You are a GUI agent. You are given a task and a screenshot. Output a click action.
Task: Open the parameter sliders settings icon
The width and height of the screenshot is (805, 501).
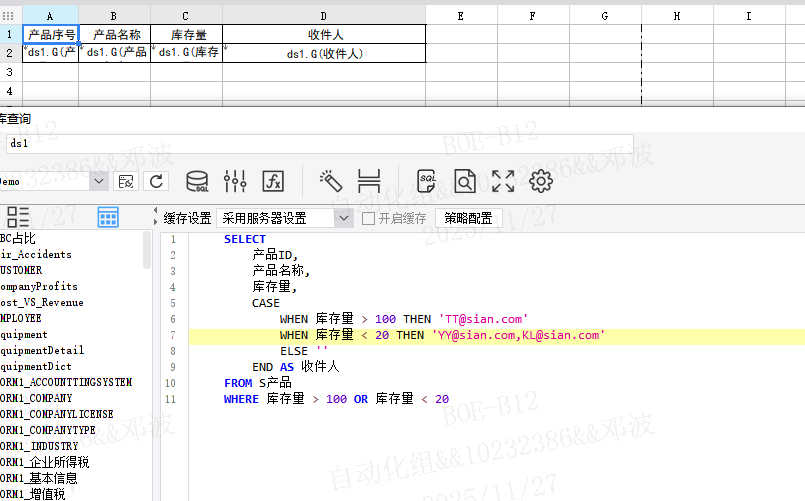[x=235, y=181]
